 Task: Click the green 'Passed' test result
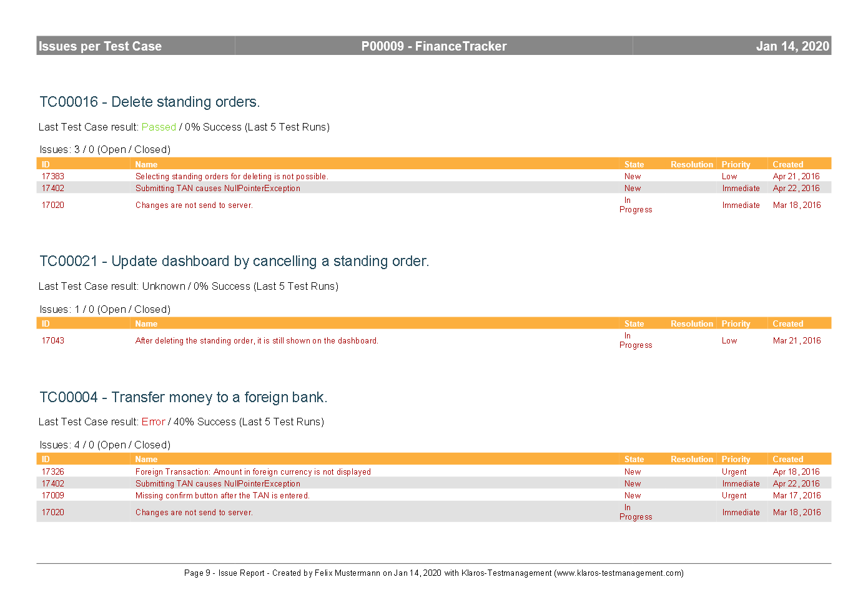pos(159,127)
